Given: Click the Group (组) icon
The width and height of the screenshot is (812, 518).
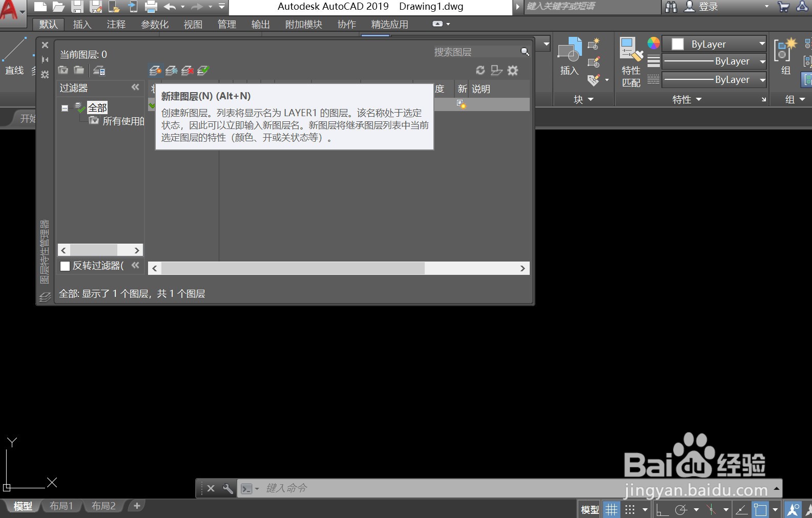Looking at the screenshot, I should [x=785, y=56].
